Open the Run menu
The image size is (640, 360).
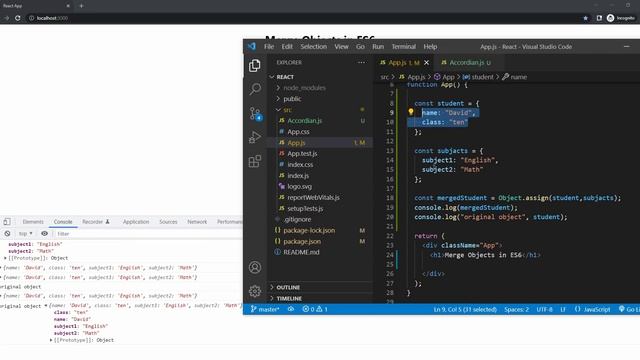pos(378,47)
